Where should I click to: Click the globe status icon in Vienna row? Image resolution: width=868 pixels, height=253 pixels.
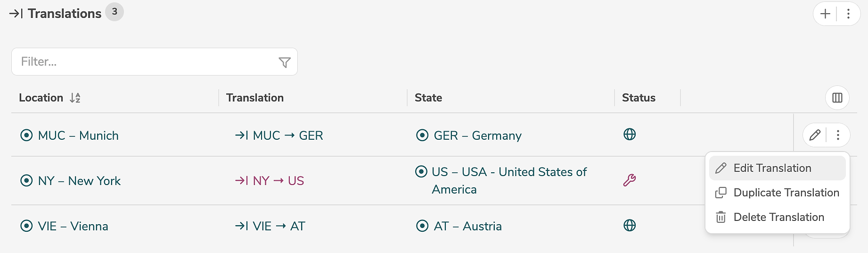coord(630,225)
